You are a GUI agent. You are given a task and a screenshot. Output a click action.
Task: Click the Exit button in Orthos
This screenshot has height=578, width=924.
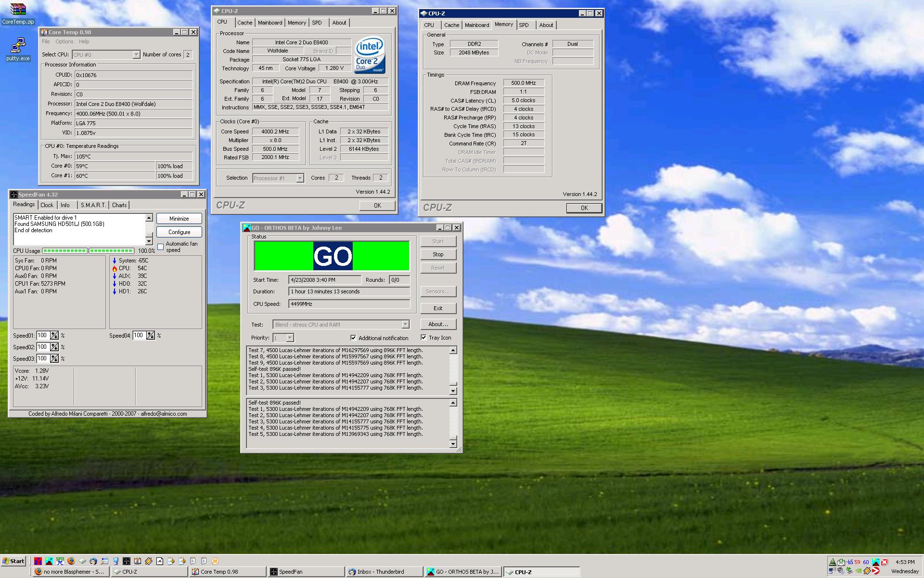tap(438, 308)
